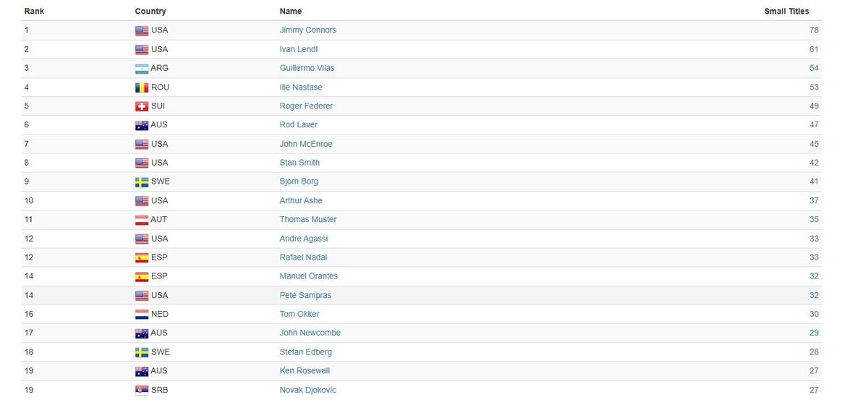Image resolution: width=868 pixels, height=405 pixels.
Task: Click the Rank column header
Action: click(34, 12)
